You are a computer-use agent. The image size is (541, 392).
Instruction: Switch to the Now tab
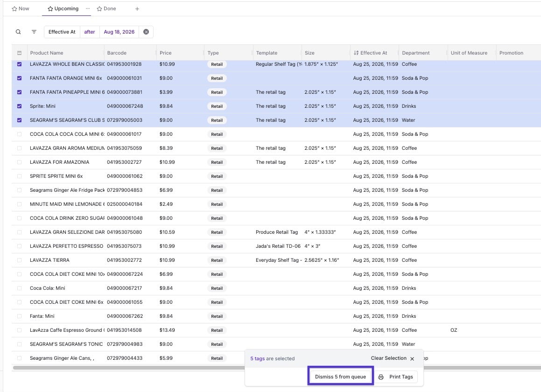tap(21, 8)
